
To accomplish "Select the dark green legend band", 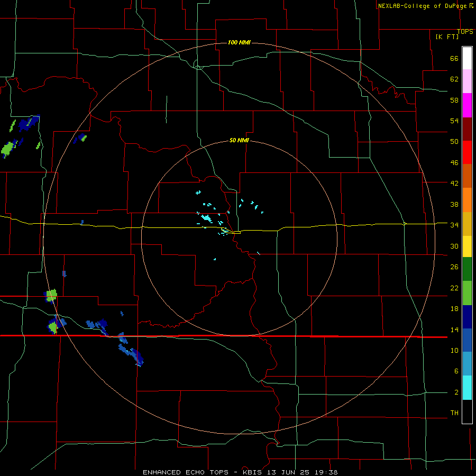I will tap(467, 269).
